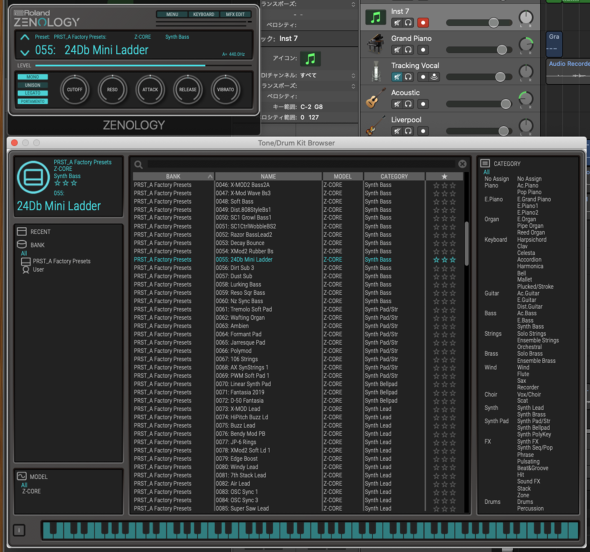The image size is (590, 552).
Task: Clear search with the X icon
Action: click(x=462, y=164)
